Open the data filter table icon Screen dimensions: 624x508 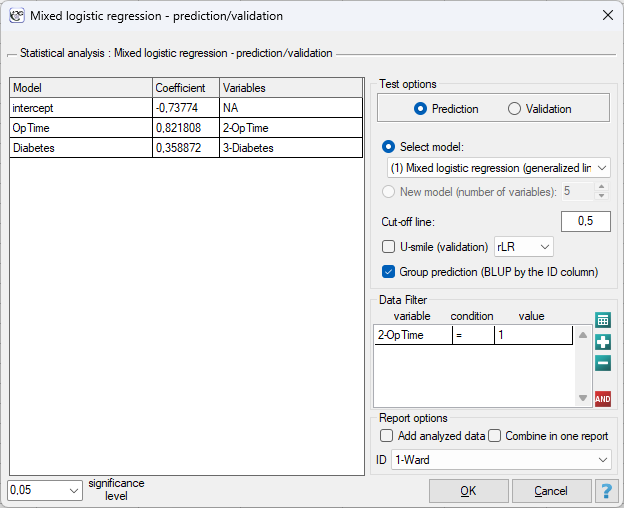click(603, 320)
